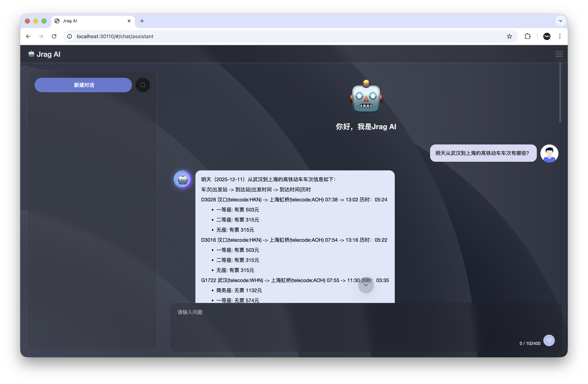Open the conversation search with the magnifier icon
This screenshot has width=588, height=384.
(x=143, y=85)
